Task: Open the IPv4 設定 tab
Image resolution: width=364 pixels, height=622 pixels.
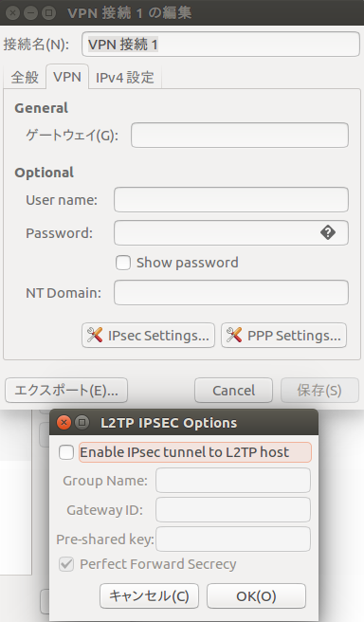Action: [x=125, y=78]
